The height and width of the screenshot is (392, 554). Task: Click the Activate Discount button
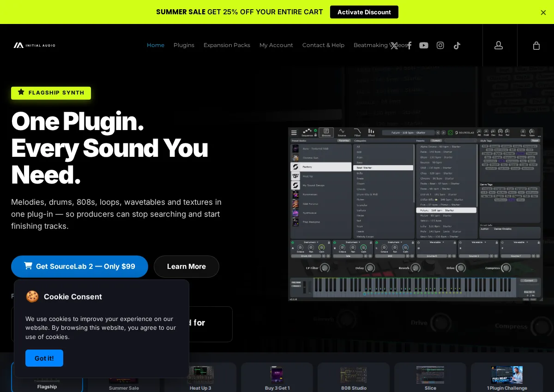click(x=364, y=12)
